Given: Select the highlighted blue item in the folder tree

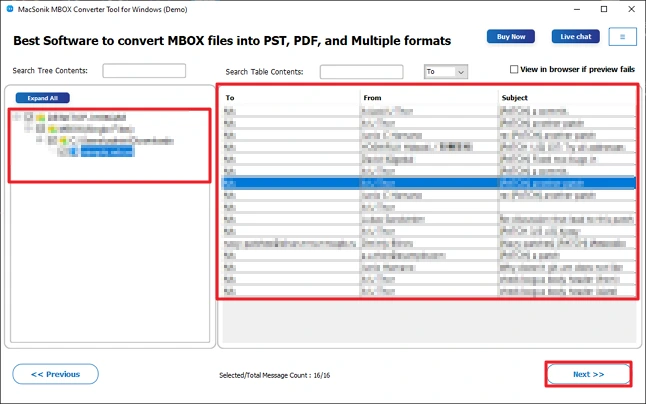Looking at the screenshot, I should (x=107, y=152).
